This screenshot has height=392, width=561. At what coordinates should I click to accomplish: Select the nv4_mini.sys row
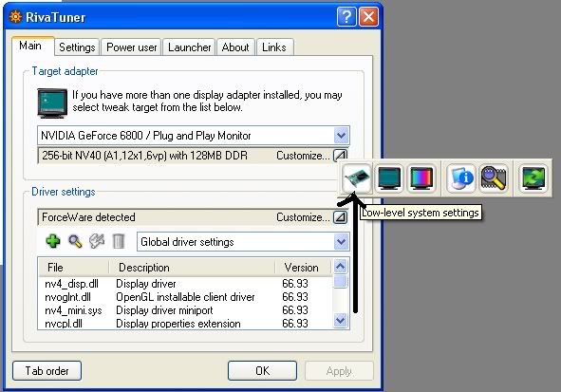[x=185, y=310]
